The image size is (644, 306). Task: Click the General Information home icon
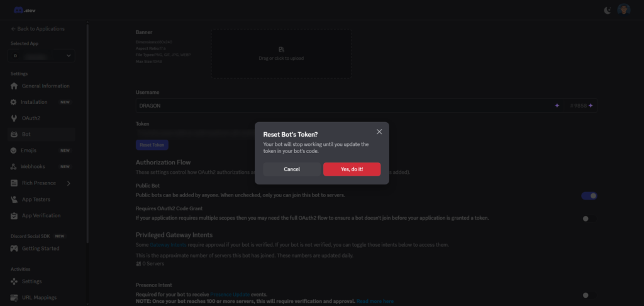14,86
